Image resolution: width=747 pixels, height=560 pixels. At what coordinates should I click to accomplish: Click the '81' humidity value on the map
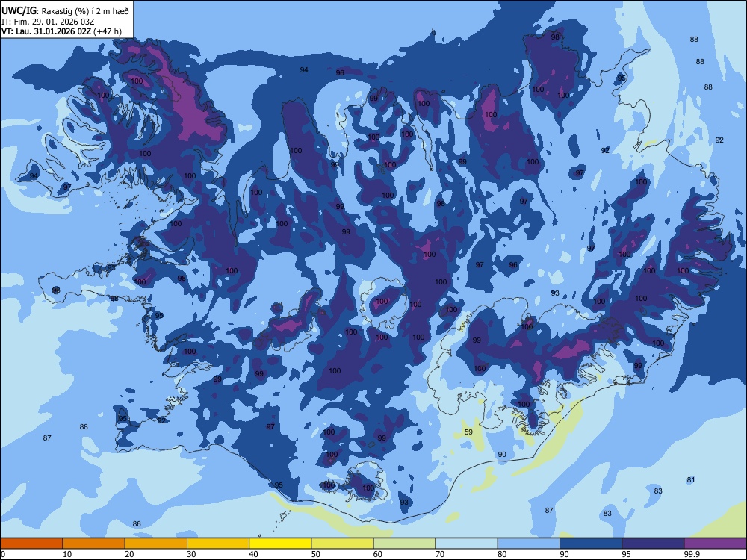click(691, 480)
